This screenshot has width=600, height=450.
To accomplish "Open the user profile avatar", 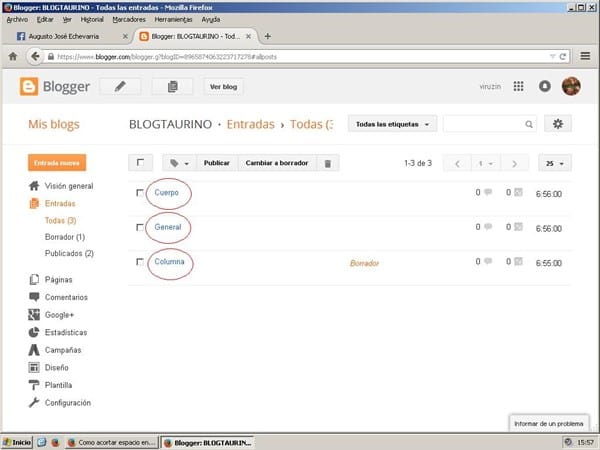I will (x=571, y=86).
